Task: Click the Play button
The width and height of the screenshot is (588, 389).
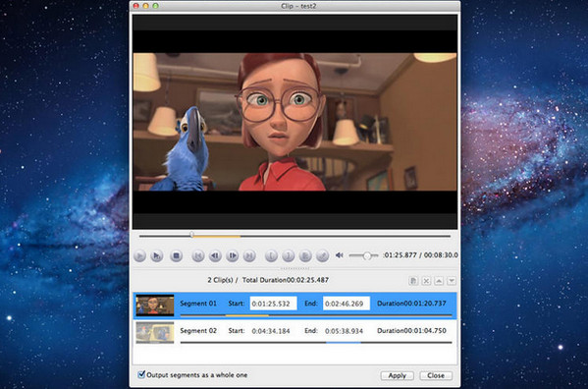Action: [139, 256]
